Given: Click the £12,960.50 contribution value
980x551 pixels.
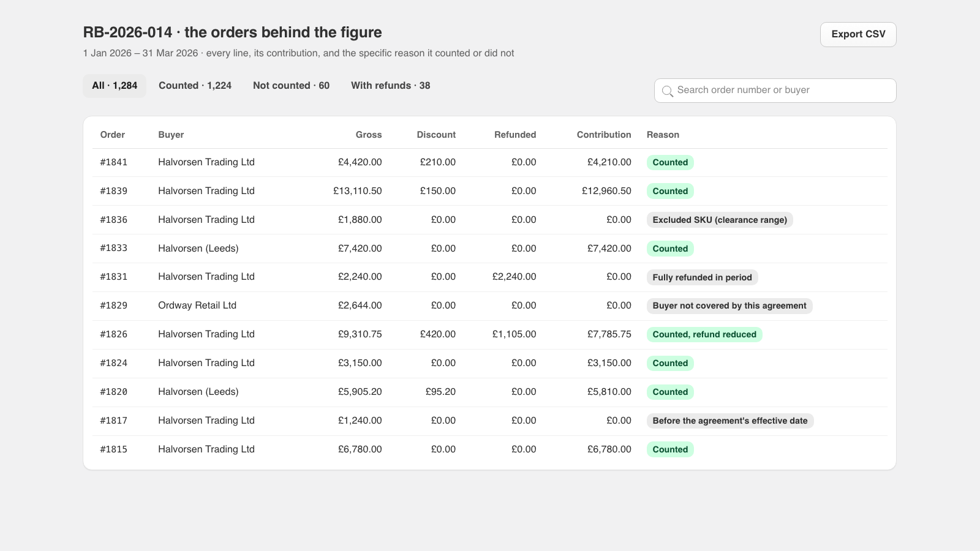Looking at the screenshot, I should (x=606, y=191).
